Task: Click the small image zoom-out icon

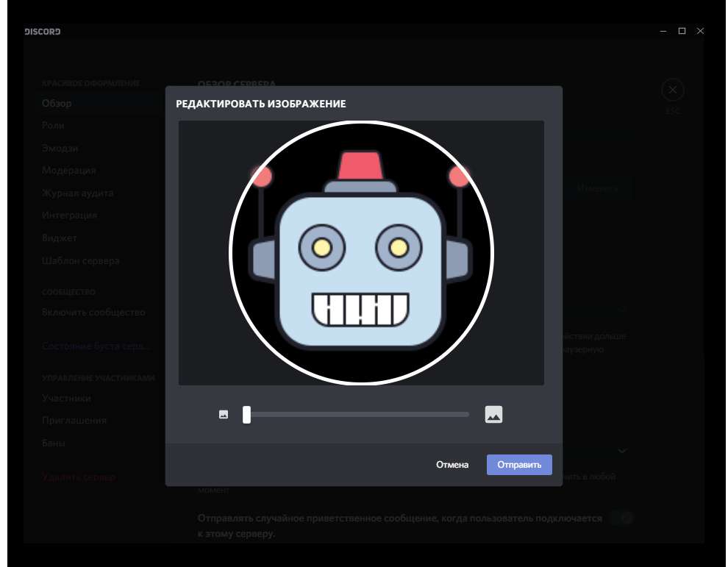Action: (x=224, y=415)
